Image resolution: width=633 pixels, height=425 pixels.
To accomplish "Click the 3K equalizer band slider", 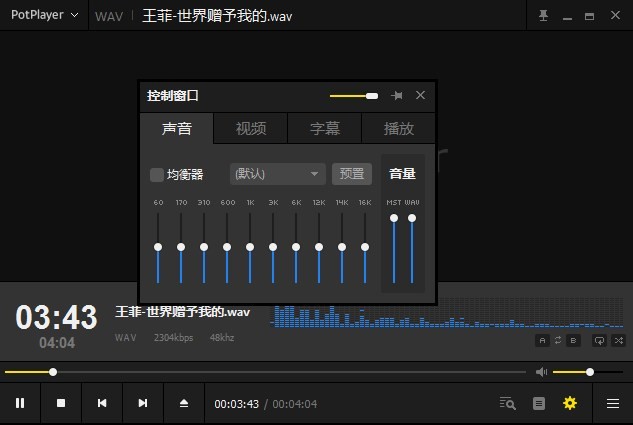I will pos(273,247).
